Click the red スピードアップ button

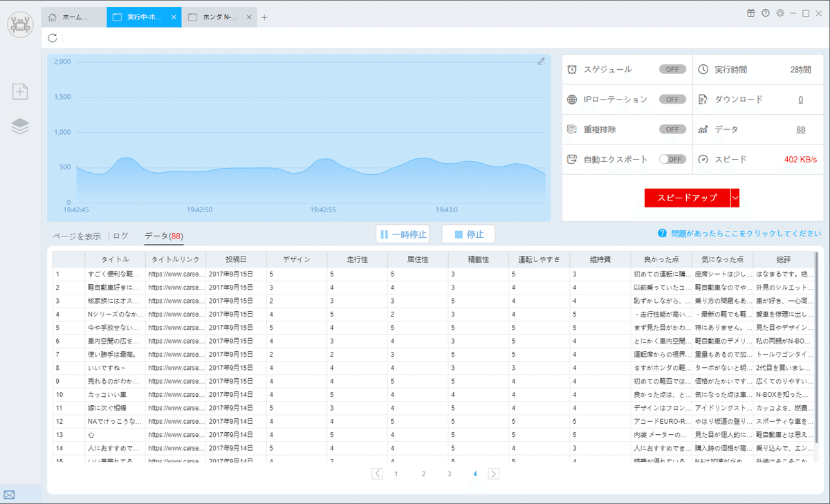coord(687,198)
